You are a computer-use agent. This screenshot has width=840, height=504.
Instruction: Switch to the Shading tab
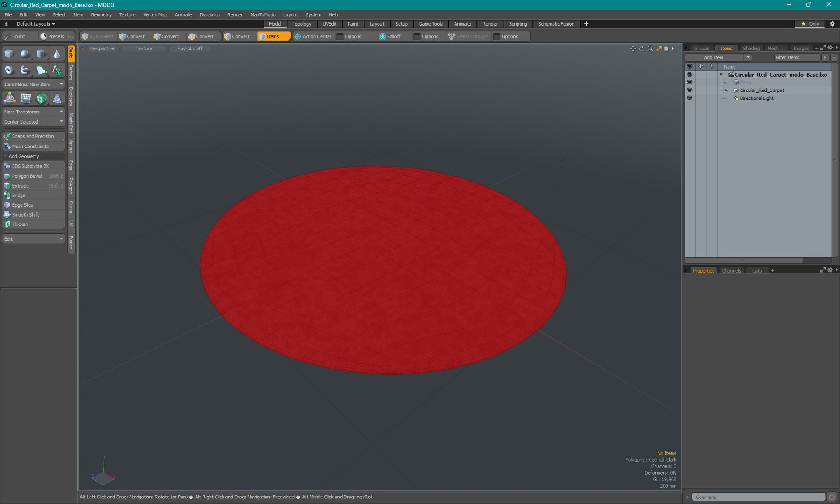pos(751,48)
